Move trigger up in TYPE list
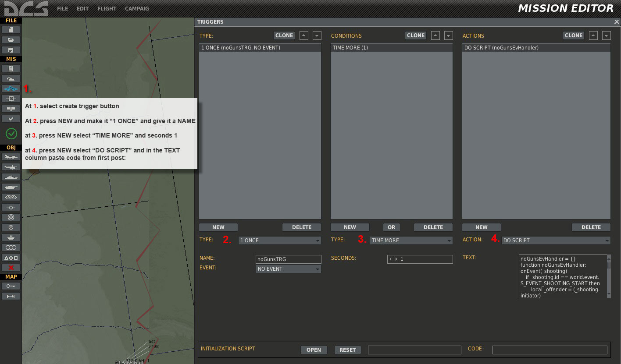Viewport: 621px width, 364px height. pos(304,35)
